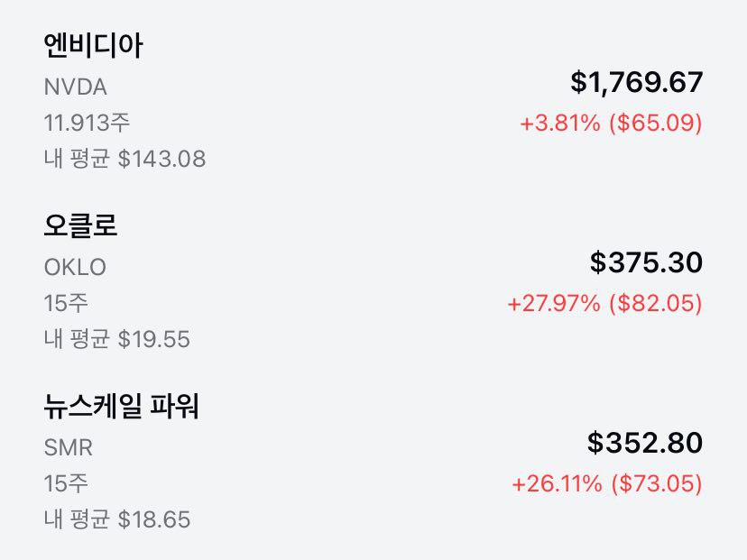747x560 pixels.
Task: Open the 엔비디아 stock name
Action: point(93,46)
